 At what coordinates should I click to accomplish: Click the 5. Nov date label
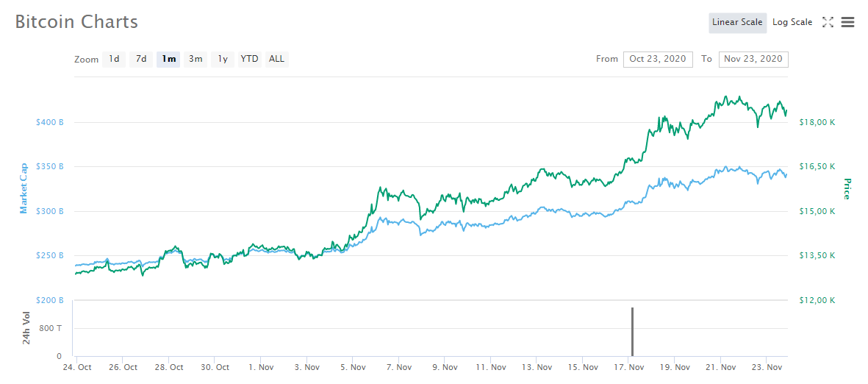(352, 367)
